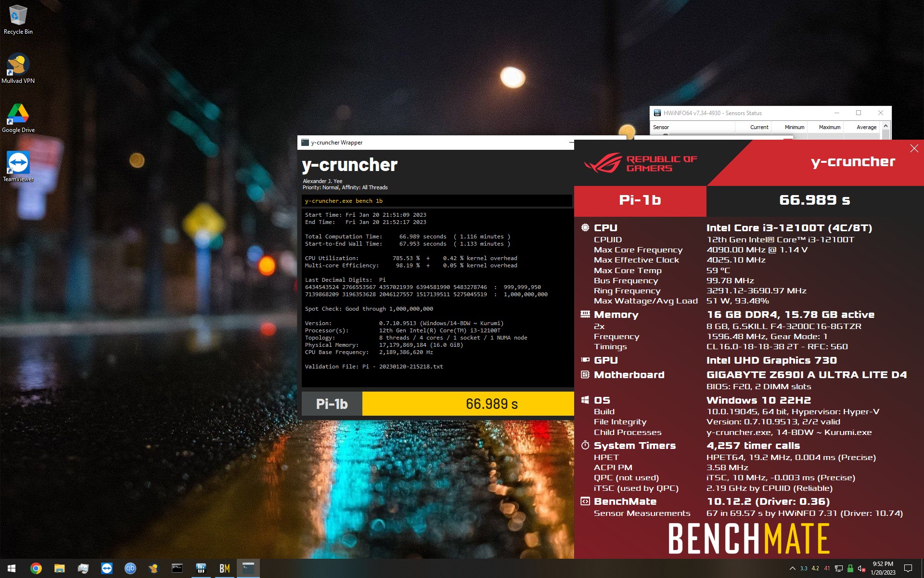Click the Maximum column header in HWiNFO
The height and width of the screenshot is (578, 924).
click(x=825, y=127)
